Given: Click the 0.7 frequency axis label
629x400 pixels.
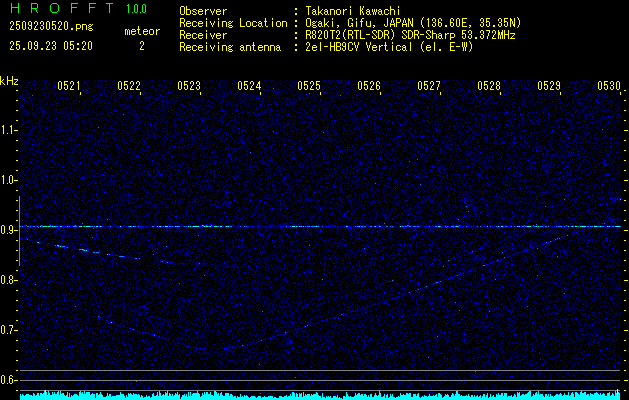Looking at the screenshot, I should click(x=9, y=330).
